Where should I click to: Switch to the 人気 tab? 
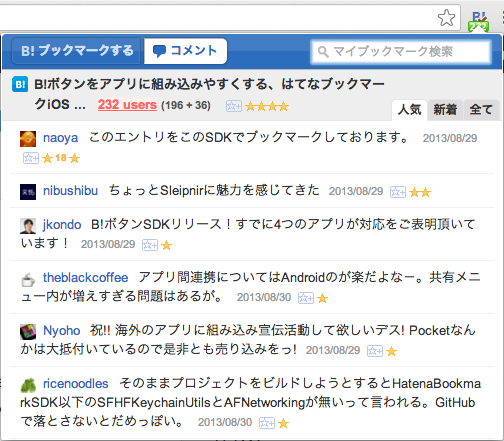[x=409, y=110]
